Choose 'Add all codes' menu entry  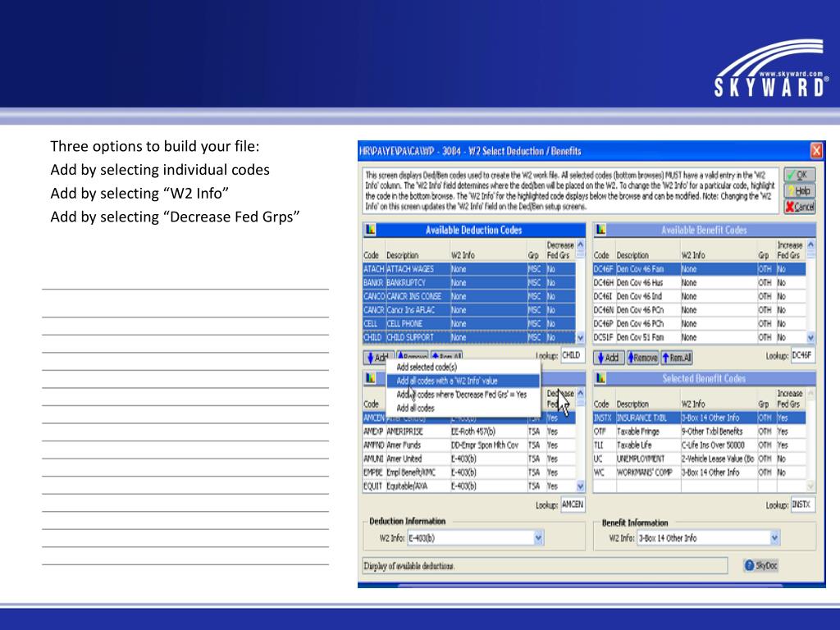pyautogui.click(x=463, y=409)
